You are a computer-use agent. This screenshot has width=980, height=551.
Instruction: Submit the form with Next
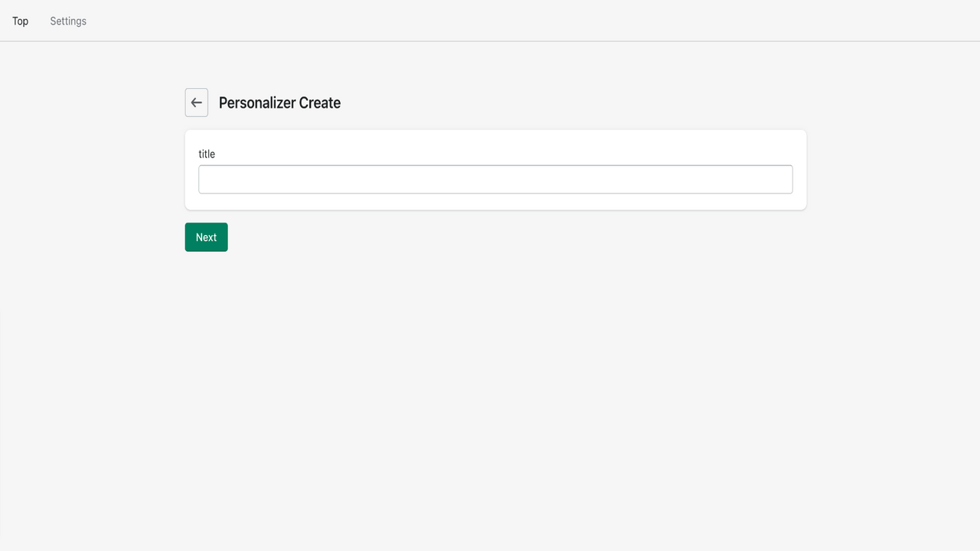click(205, 236)
